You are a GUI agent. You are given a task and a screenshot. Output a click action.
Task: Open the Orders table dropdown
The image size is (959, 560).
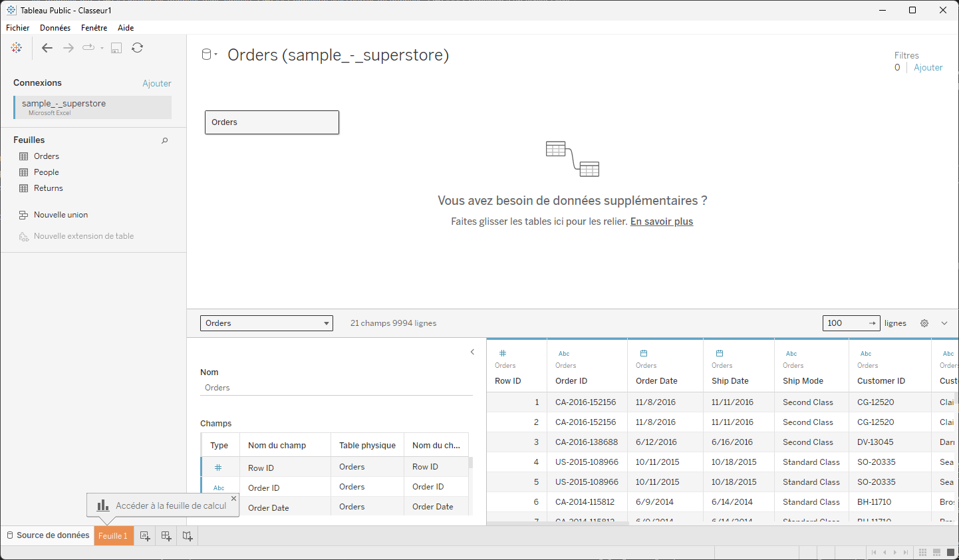point(267,323)
